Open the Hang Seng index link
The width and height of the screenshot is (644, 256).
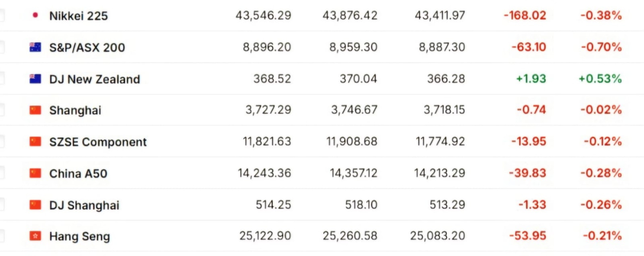(x=79, y=237)
